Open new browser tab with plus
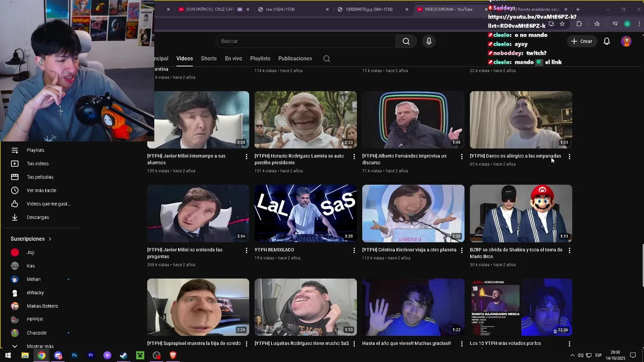Screen dimensions: 644x362 578,9
